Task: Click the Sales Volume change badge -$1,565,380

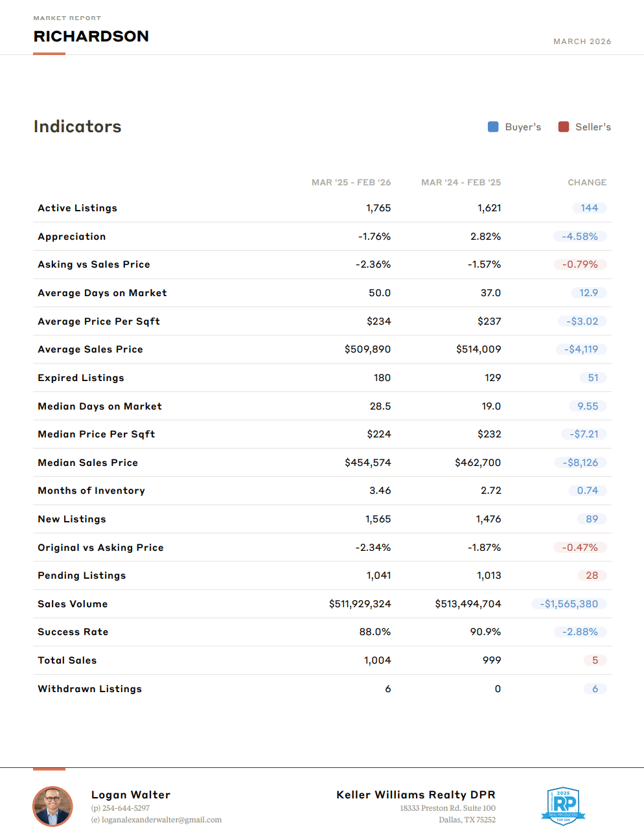Action: point(569,604)
